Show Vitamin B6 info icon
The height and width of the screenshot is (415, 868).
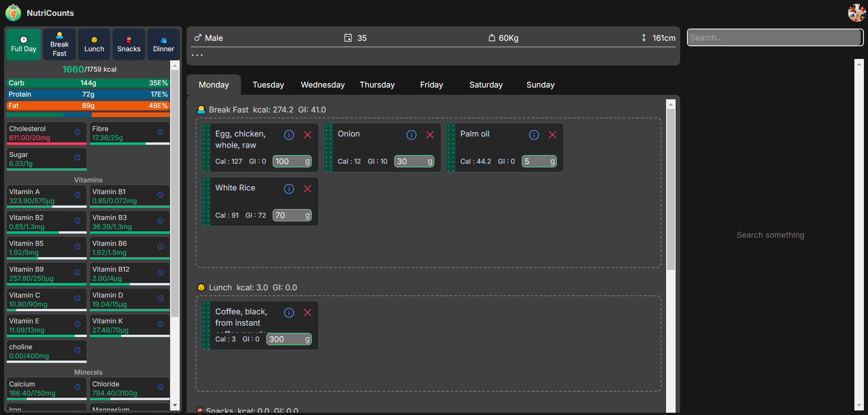[161, 247]
